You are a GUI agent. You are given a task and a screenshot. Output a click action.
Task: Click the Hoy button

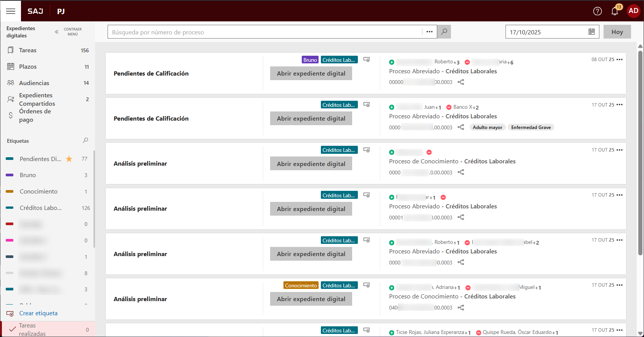pos(617,32)
